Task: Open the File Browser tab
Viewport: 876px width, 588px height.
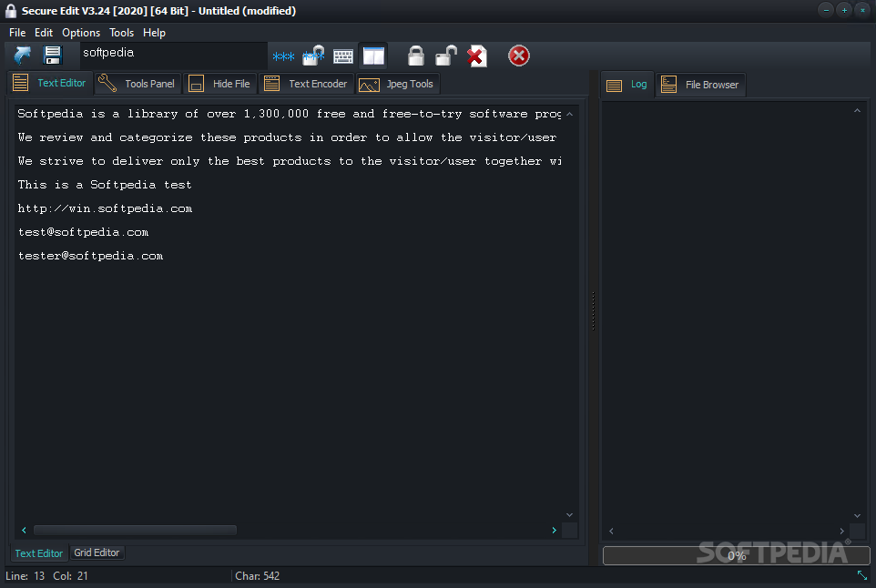Action: click(x=700, y=85)
